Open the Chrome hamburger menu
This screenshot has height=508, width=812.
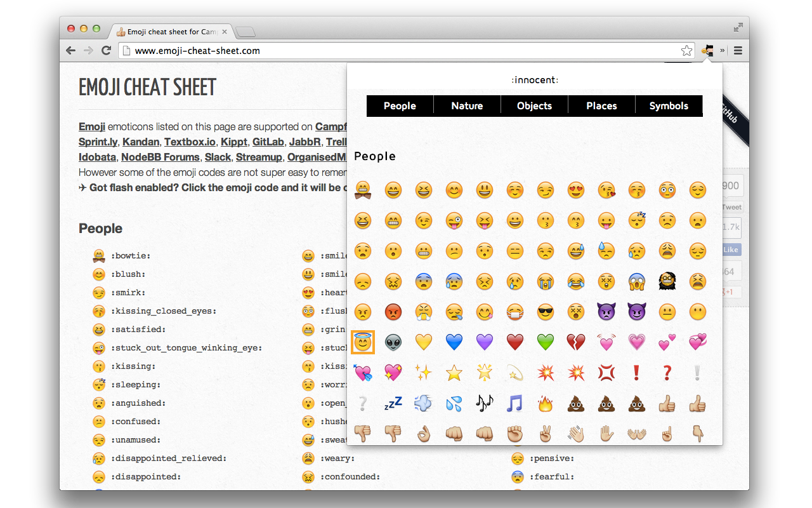(738, 51)
